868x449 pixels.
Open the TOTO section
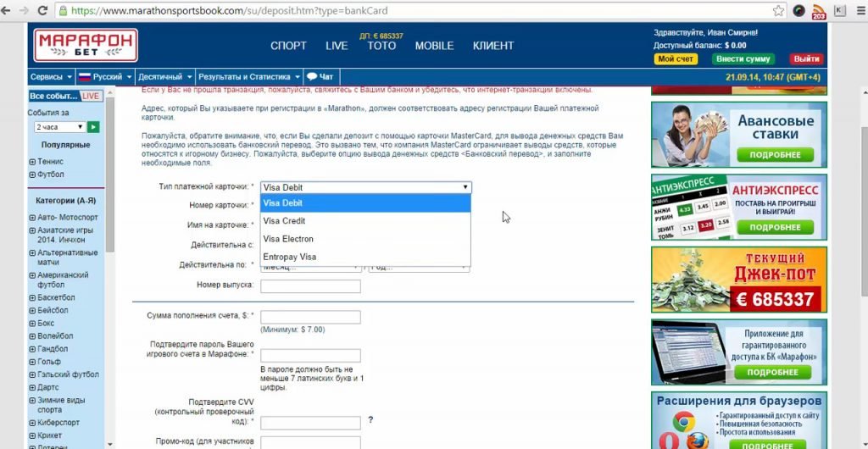pyautogui.click(x=381, y=46)
